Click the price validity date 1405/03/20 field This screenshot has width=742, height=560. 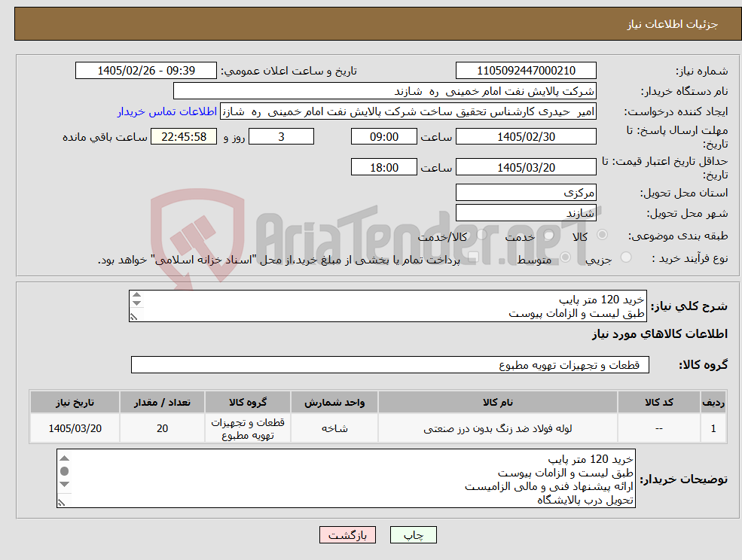coord(526,167)
